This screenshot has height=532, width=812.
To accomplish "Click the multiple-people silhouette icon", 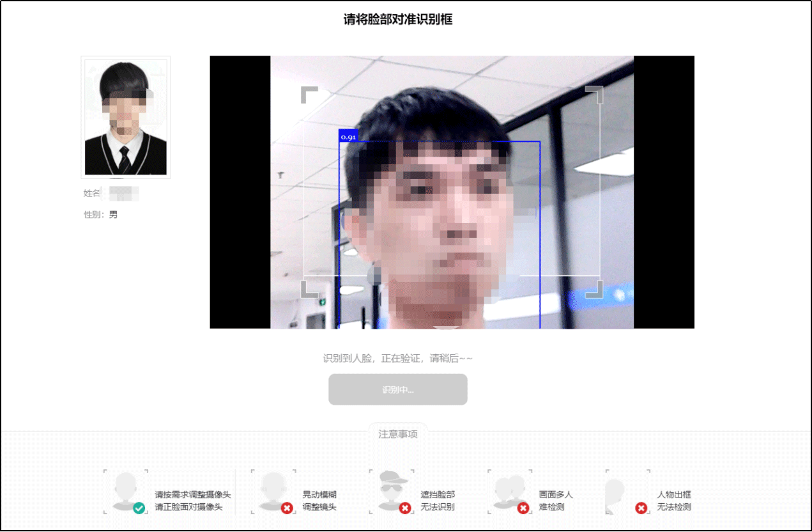I will pos(508,490).
